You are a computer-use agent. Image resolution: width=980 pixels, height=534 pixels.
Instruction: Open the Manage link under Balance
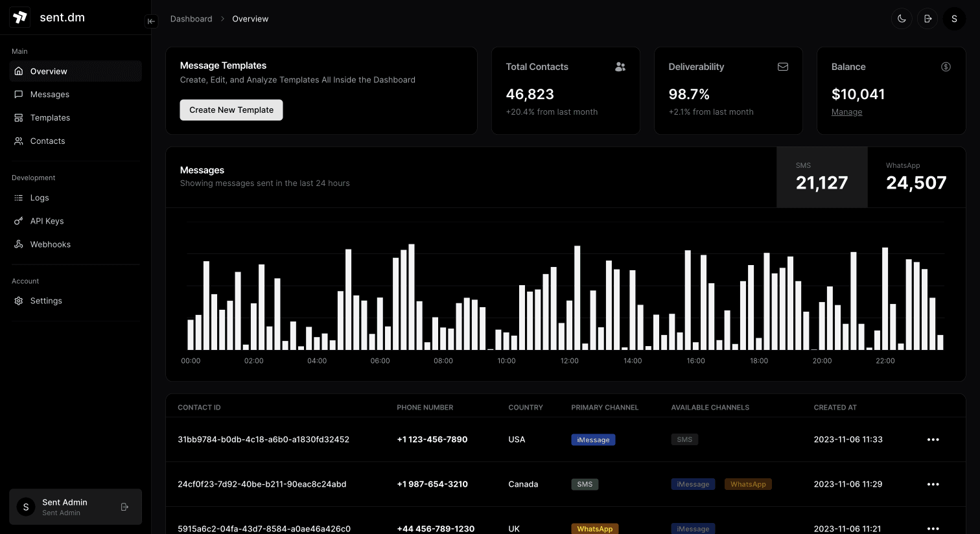click(846, 111)
